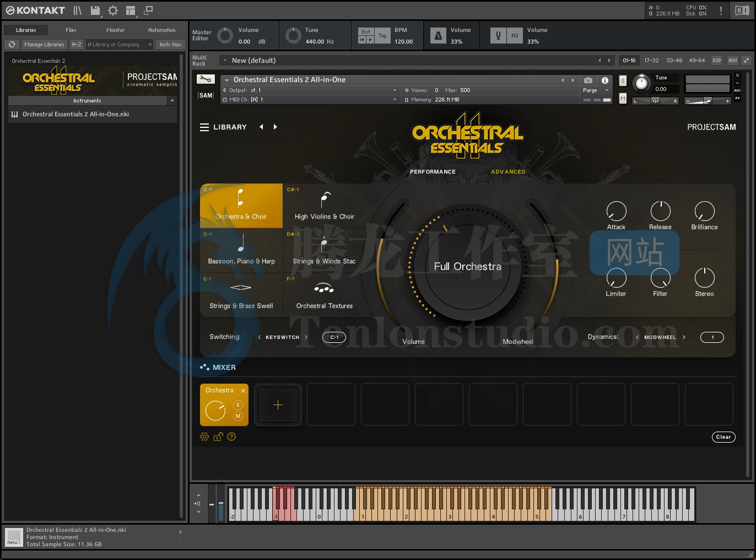Viewport: 756px width, 560px height.
Task: Show the instrument info icon
Action: 605,80
